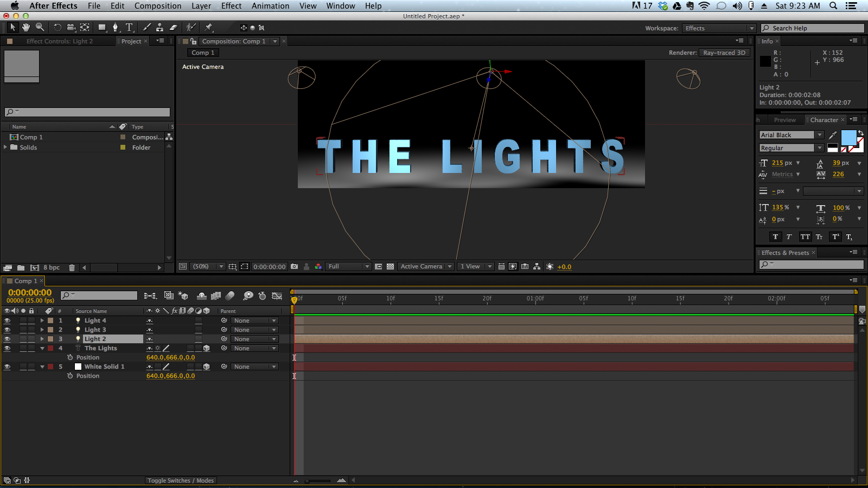Click the Toggle Switches / Modes button

[180, 480]
